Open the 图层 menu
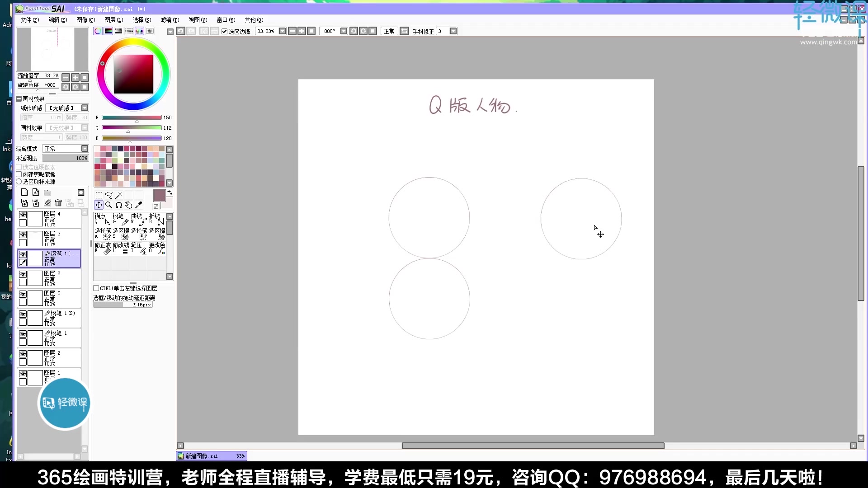 coord(113,20)
